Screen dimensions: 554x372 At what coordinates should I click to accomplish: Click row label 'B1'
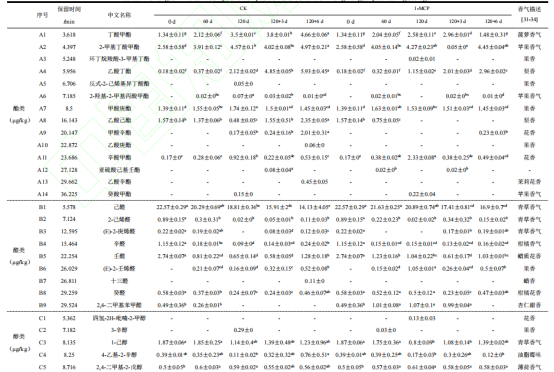42,207
